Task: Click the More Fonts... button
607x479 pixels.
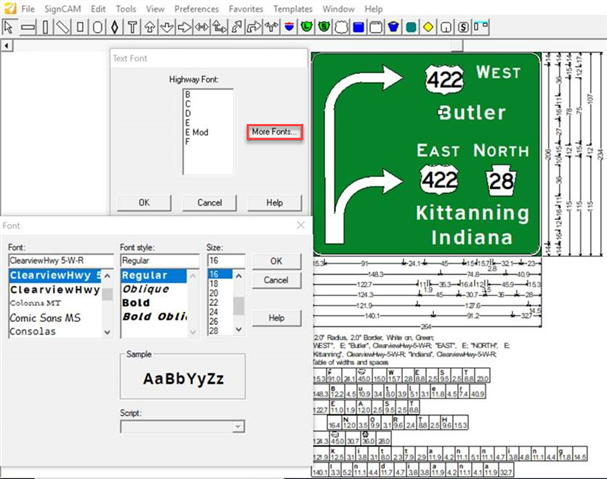Action: pos(274,132)
